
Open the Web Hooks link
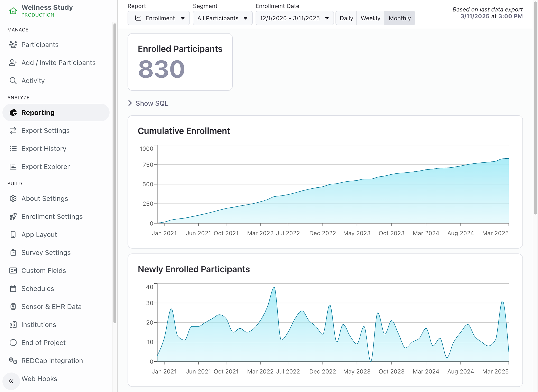[39, 379]
